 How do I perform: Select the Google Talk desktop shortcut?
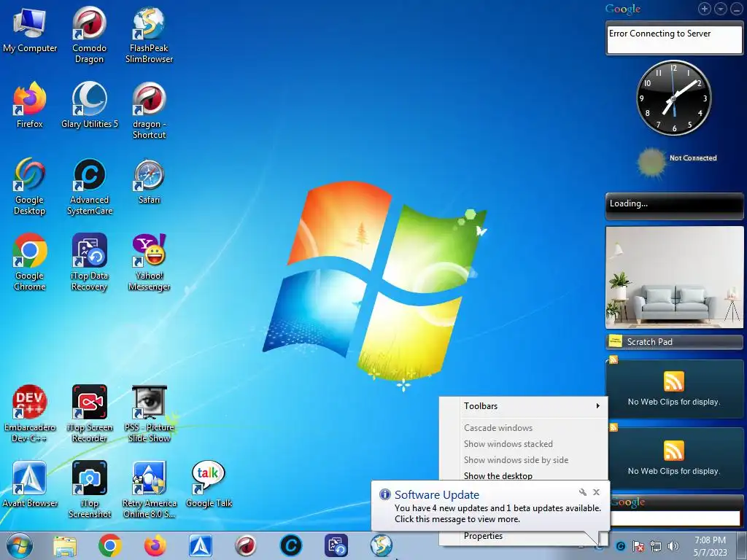(209, 484)
